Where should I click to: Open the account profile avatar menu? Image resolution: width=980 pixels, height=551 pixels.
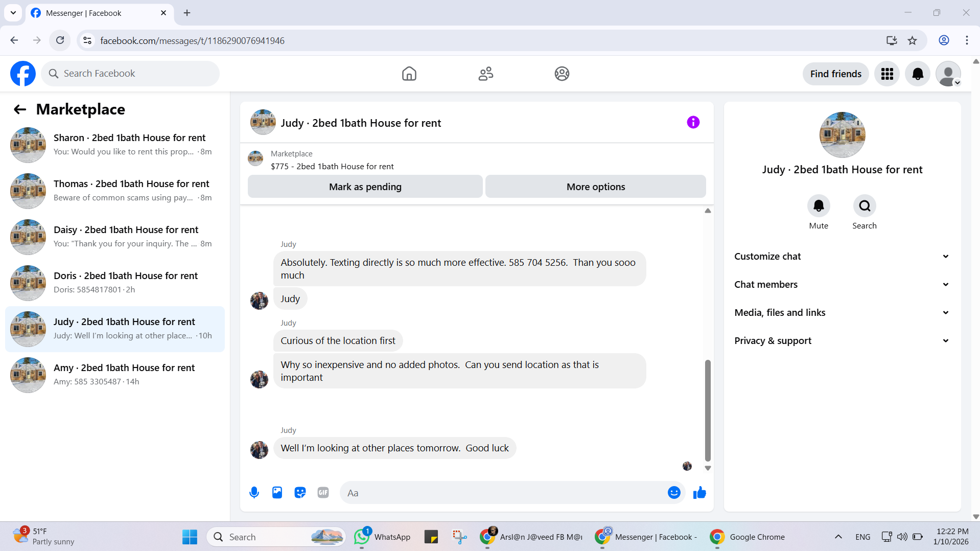click(x=948, y=74)
